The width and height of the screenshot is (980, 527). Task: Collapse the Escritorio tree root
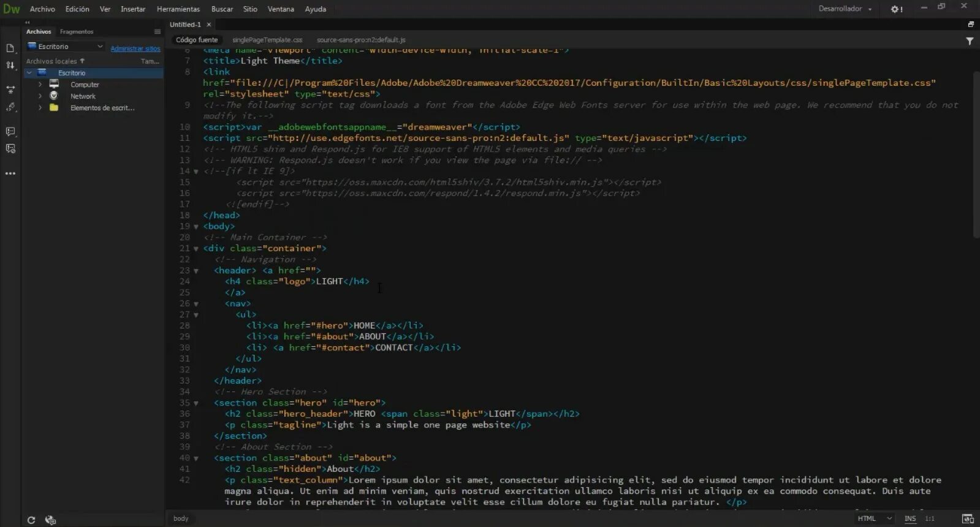tap(29, 73)
